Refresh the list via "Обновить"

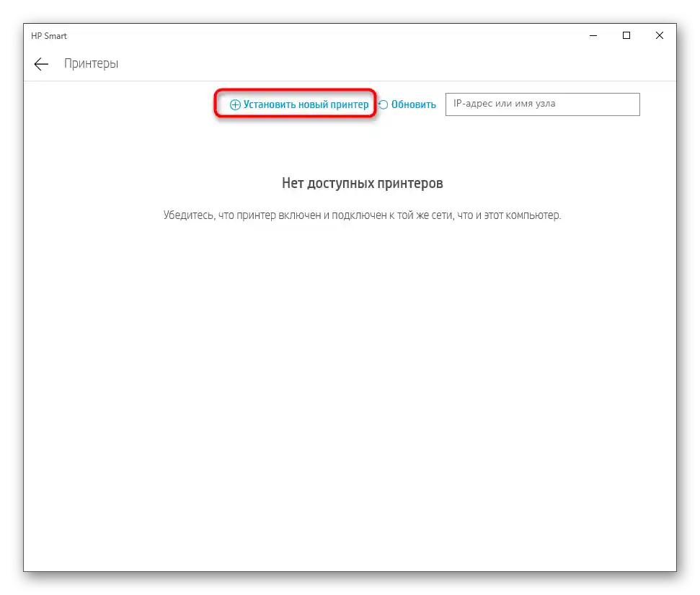point(413,104)
